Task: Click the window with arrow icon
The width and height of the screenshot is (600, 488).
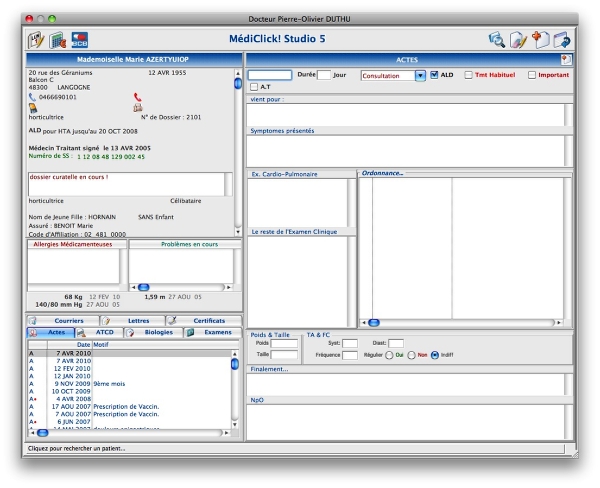Action: coord(562,39)
